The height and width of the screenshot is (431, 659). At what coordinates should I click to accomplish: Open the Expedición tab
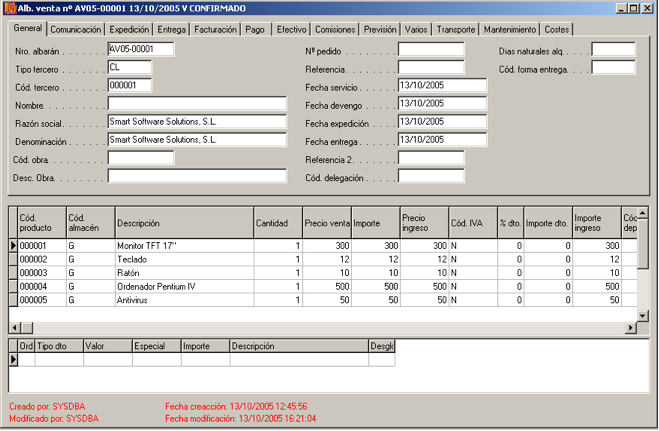coord(129,30)
